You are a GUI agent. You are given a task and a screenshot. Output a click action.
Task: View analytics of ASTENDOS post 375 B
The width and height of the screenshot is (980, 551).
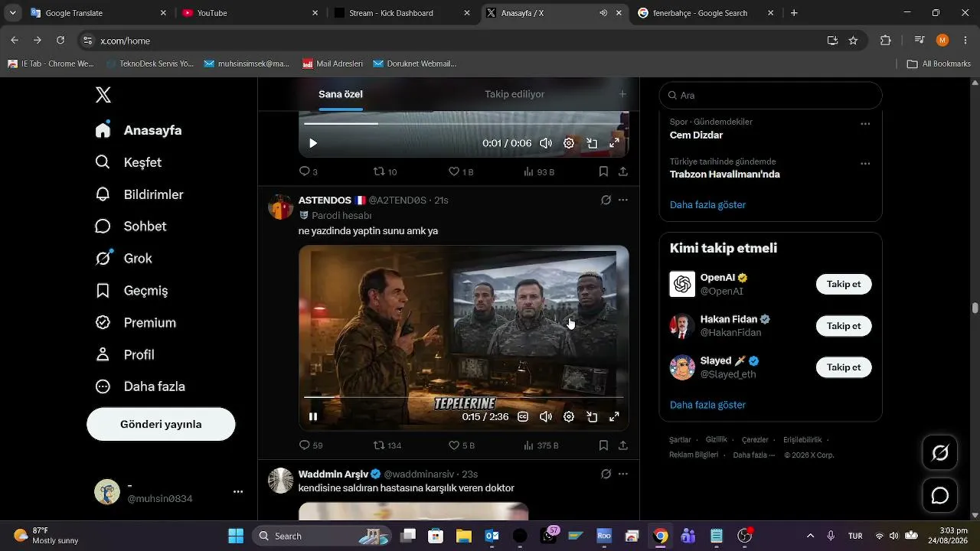pos(541,445)
